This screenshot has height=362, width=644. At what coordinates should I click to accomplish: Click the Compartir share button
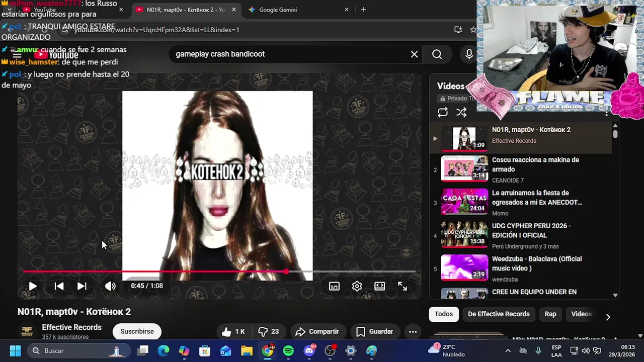(x=317, y=332)
